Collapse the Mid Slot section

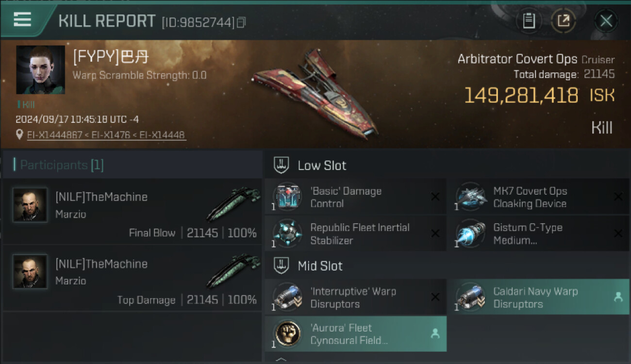[282, 265]
